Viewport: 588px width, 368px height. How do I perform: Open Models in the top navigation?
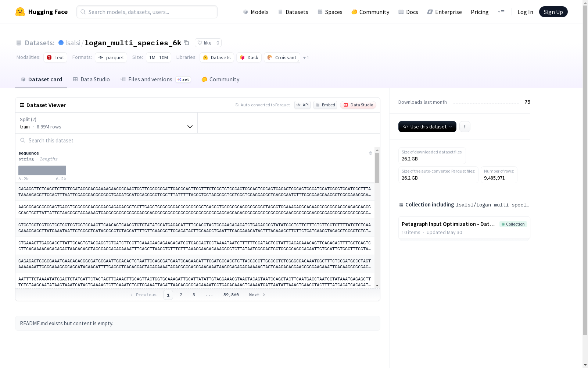tap(256, 12)
